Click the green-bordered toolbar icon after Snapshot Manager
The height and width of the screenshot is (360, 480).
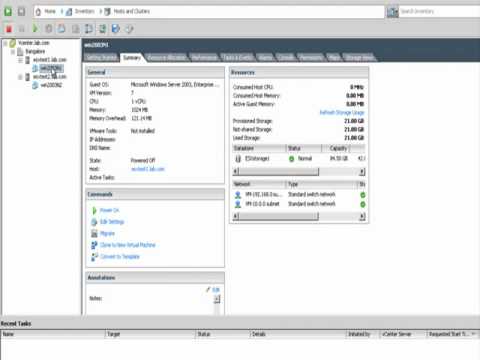pos(102,29)
